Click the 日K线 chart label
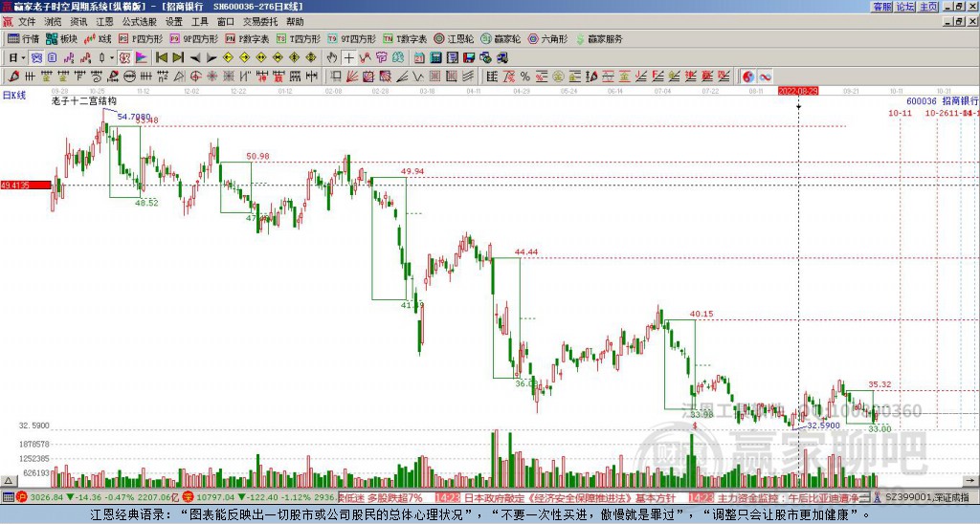The image size is (980, 524). tap(13, 96)
